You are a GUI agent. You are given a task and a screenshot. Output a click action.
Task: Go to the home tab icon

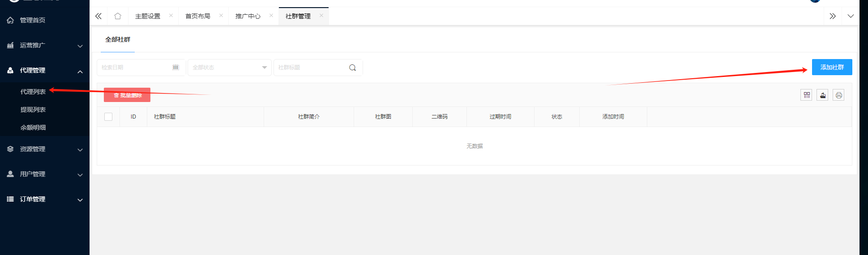[x=118, y=16]
